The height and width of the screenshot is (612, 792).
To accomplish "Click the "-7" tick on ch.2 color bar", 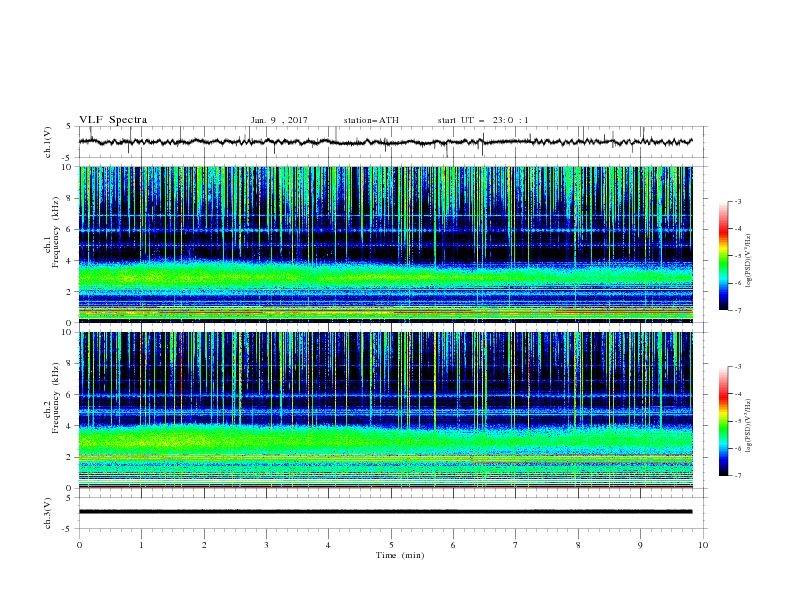I will click(x=738, y=475).
